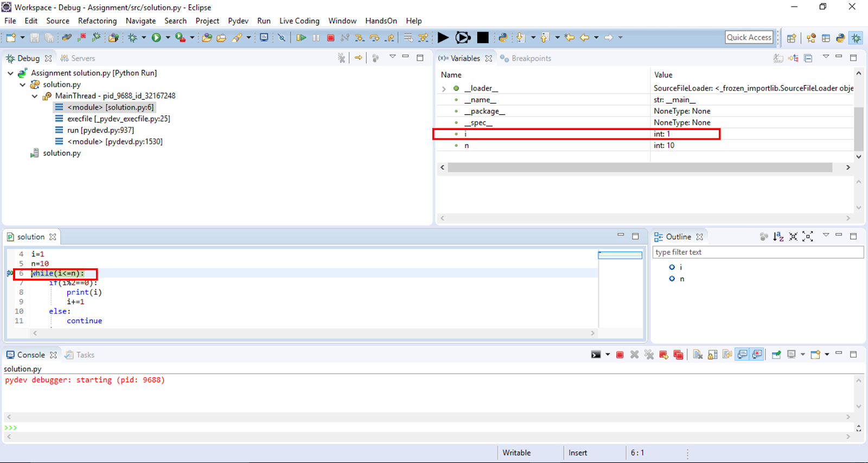The height and width of the screenshot is (463, 868).
Task: Click the Resume debugging icon in toolbar
Action: point(301,37)
